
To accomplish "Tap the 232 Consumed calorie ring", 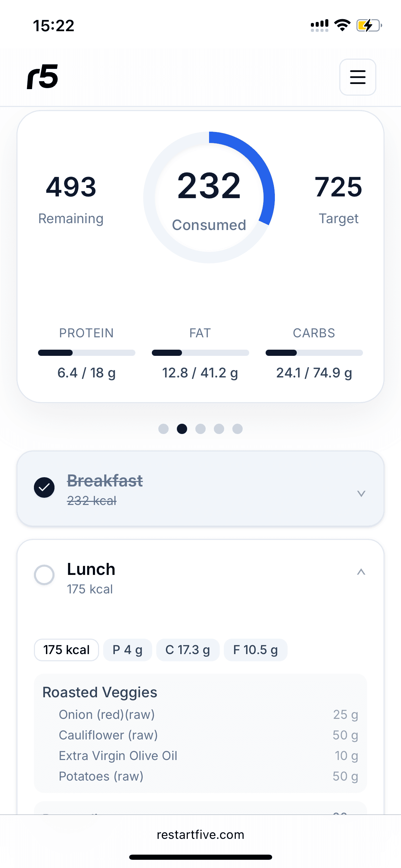I will pos(209,197).
